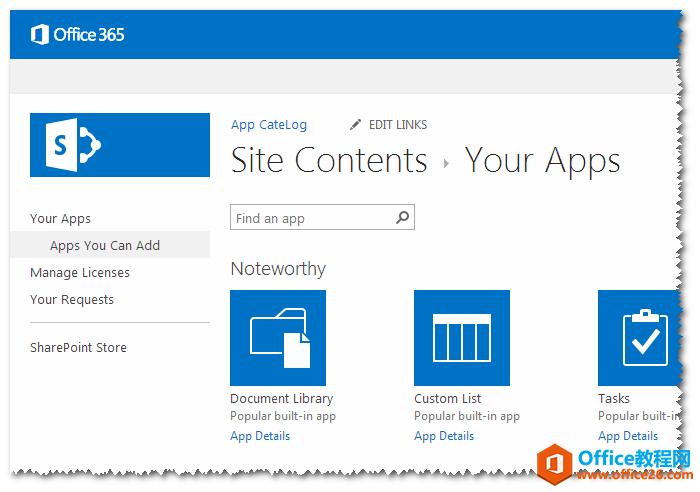Screen dimensions: 700x492
Task: Open the Document Library app tile
Action: 278,337
